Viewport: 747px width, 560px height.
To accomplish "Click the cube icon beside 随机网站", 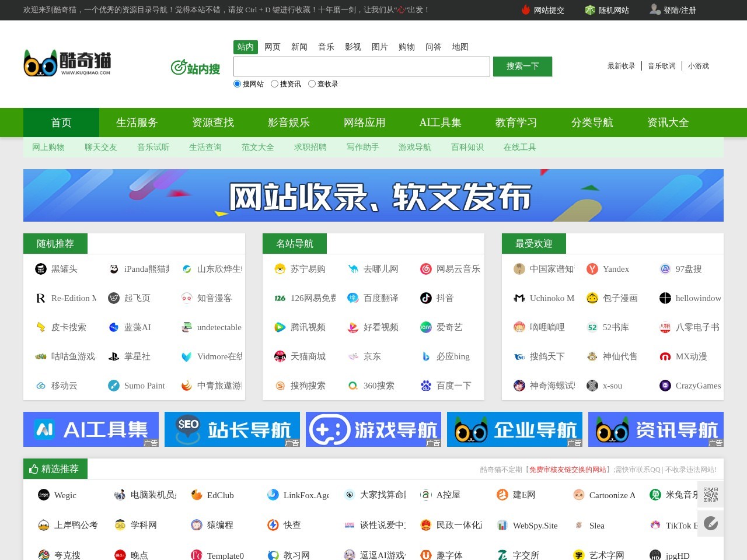I will tap(590, 10).
